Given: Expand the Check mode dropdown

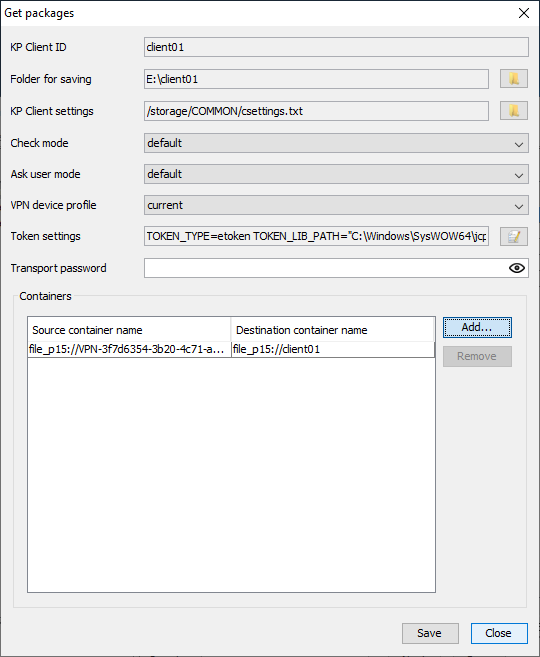Looking at the screenshot, I should click(x=336, y=143).
